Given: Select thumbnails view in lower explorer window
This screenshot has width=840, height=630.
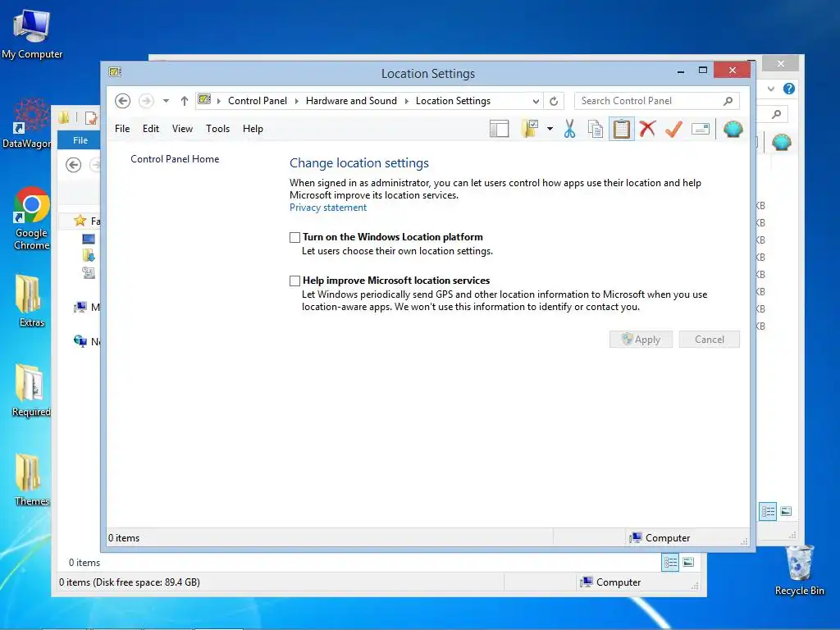Looking at the screenshot, I should click(x=688, y=563).
